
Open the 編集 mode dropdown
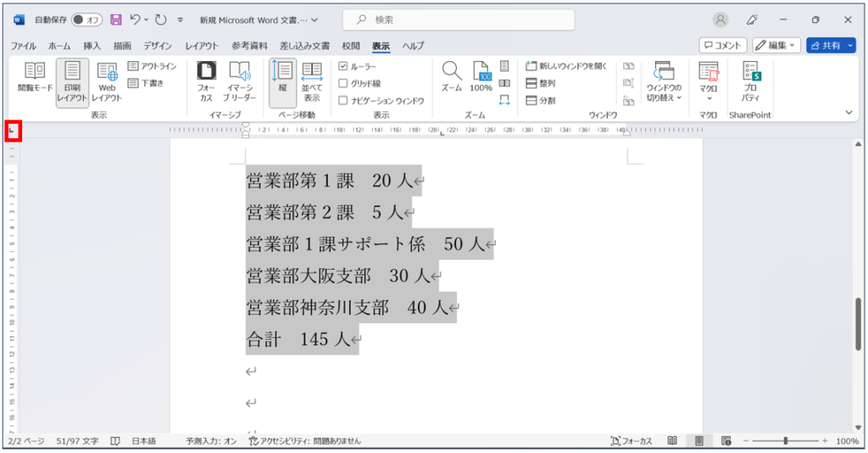point(776,46)
